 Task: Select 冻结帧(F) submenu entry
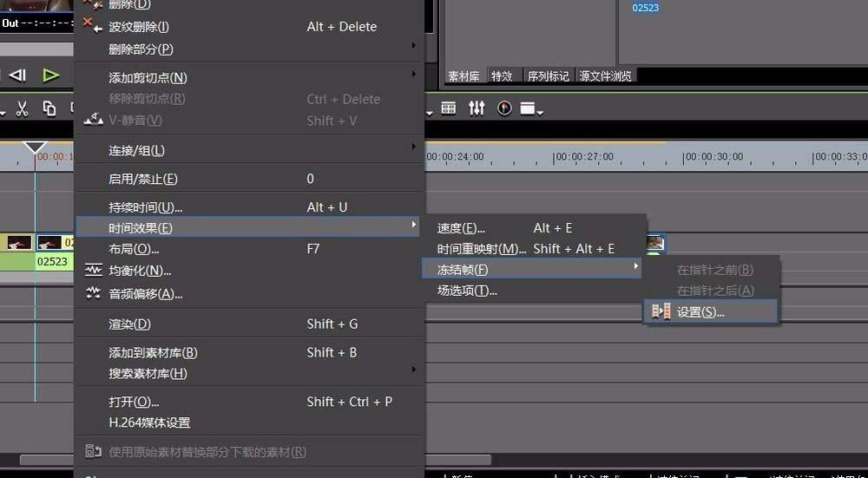531,270
